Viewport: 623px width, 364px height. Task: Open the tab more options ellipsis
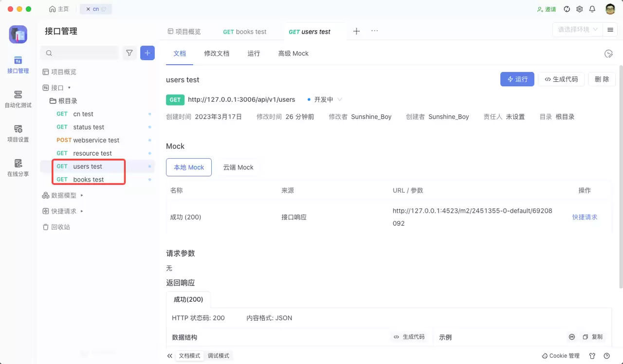coord(374,31)
